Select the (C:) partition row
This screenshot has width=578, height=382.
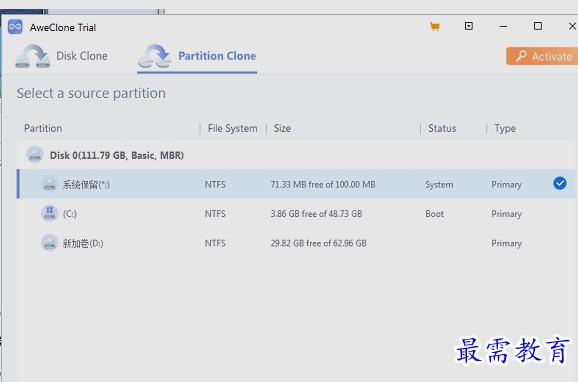[296, 213]
